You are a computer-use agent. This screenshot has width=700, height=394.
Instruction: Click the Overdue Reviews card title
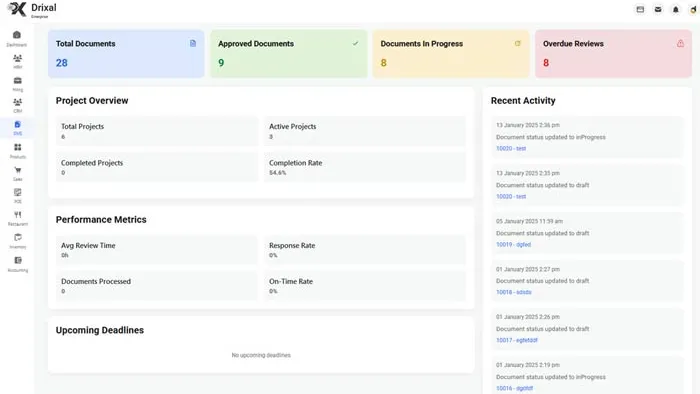(x=573, y=44)
